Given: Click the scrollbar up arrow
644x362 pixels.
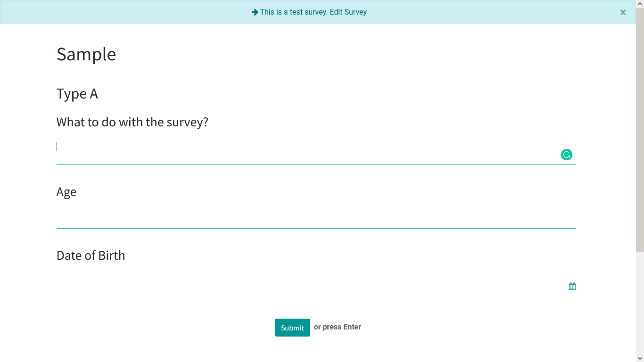Looking at the screenshot, I should [x=640, y=4].
